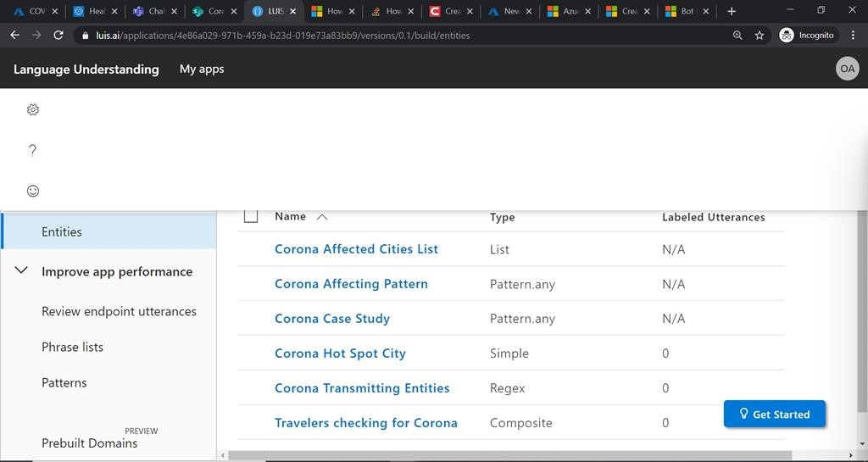
Task: Collapse the Improve app performance section
Action: (x=22, y=271)
